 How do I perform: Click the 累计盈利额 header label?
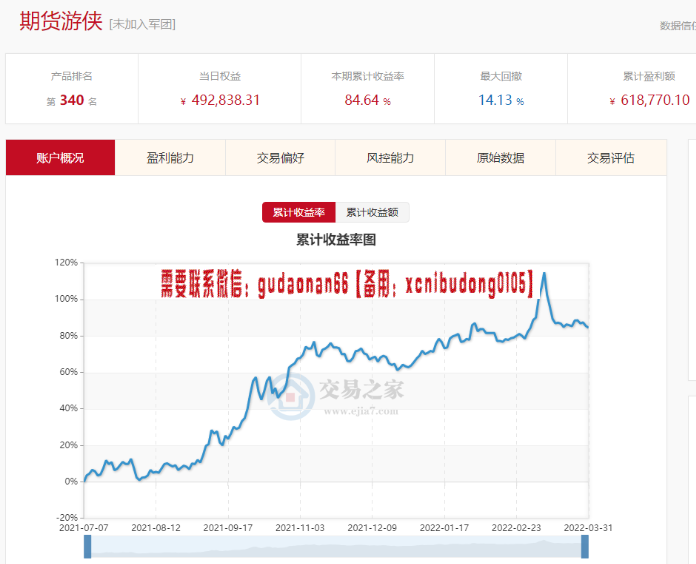649,76
